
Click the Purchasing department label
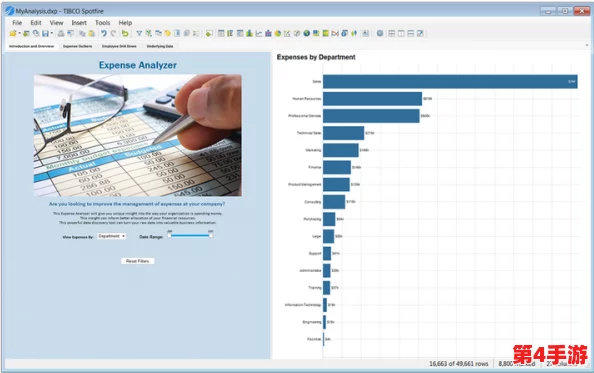(312, 219)
